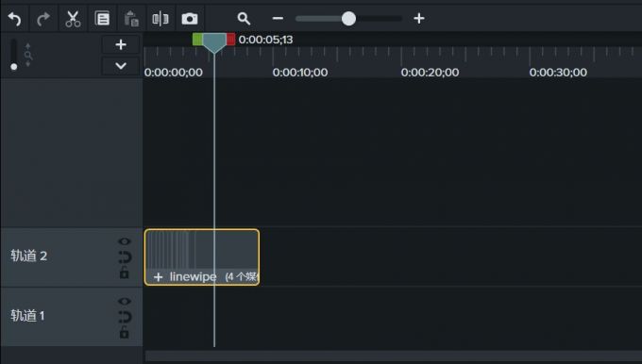Image resolution: width=642 pixels, height=364 pixels.
Task: Select the linewipe clip on timeline
Action: (202, 257)
